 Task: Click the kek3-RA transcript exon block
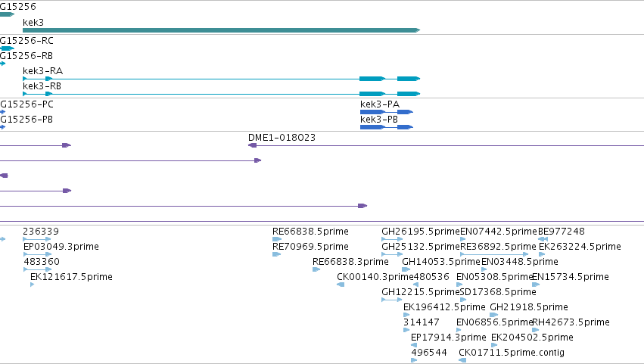tap(372, 79)
